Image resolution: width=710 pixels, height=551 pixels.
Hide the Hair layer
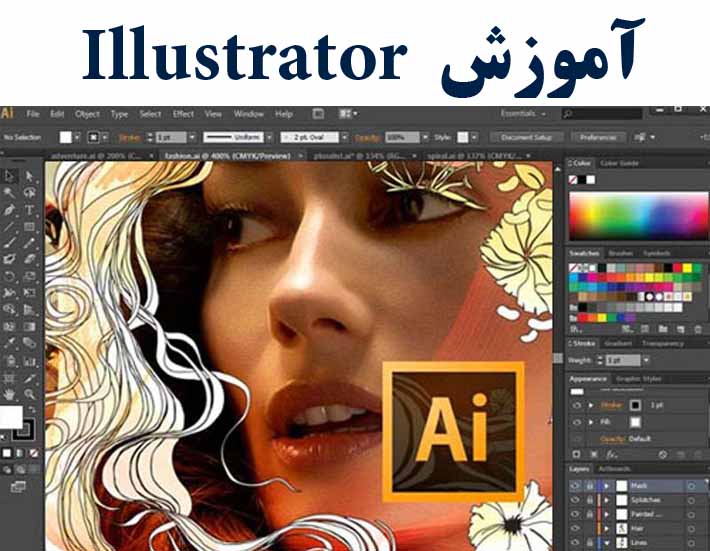(575, 528)
